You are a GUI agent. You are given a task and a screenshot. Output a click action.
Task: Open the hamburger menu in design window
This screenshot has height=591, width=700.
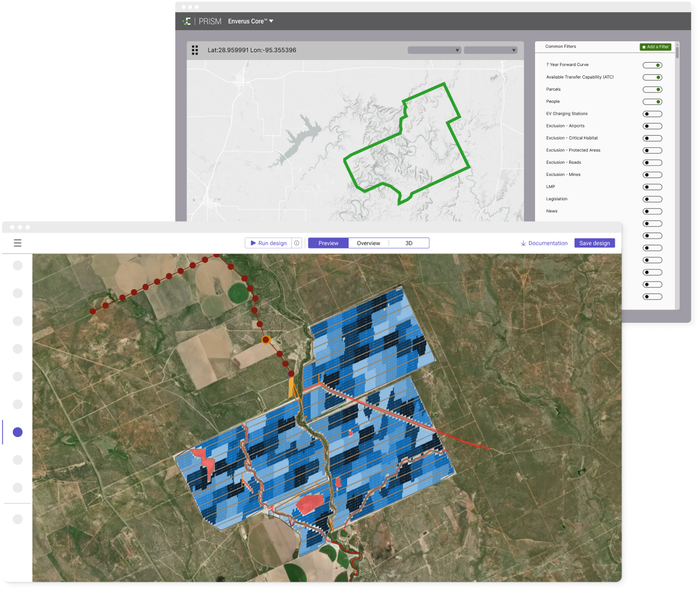pyautogui.click(x=18, y=243)
